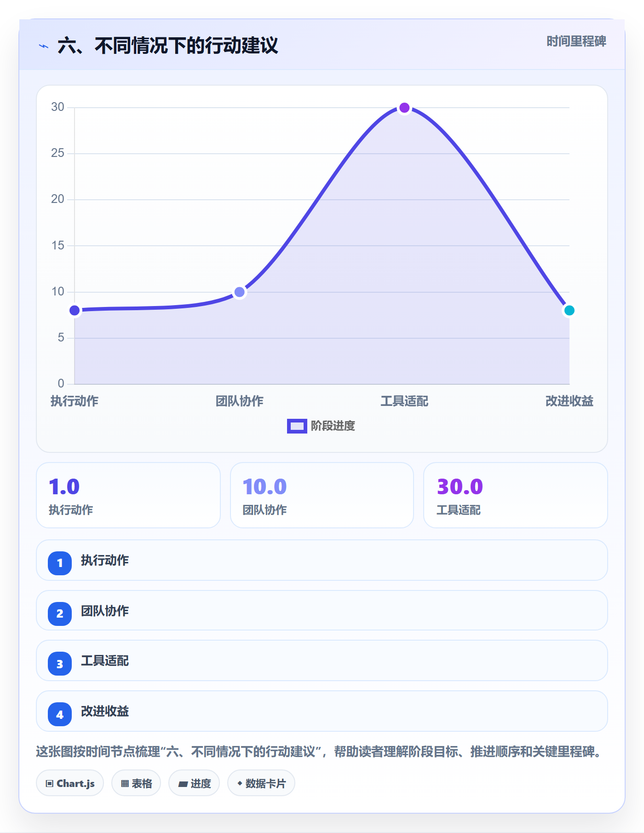Select the 工具适配 peak data point
644x833 pixels.
[404, 108]
